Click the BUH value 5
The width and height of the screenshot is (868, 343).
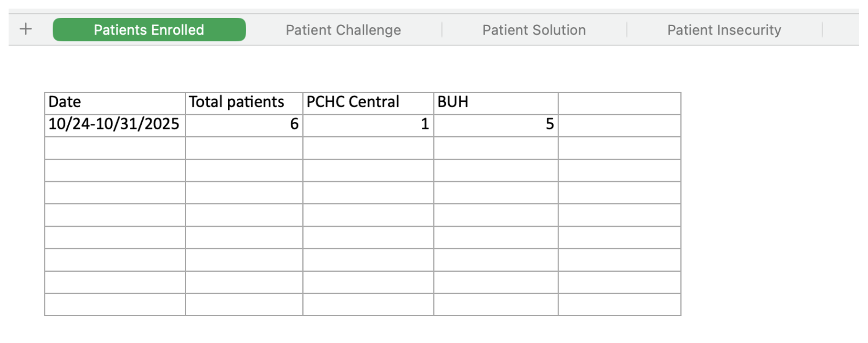(496, 125)
